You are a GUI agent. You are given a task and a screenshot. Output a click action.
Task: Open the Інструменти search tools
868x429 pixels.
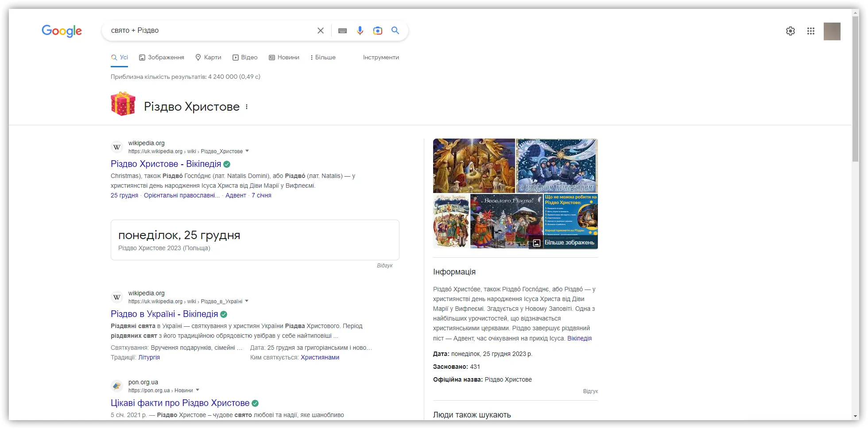pyautogui.click(x=381, y=58)
